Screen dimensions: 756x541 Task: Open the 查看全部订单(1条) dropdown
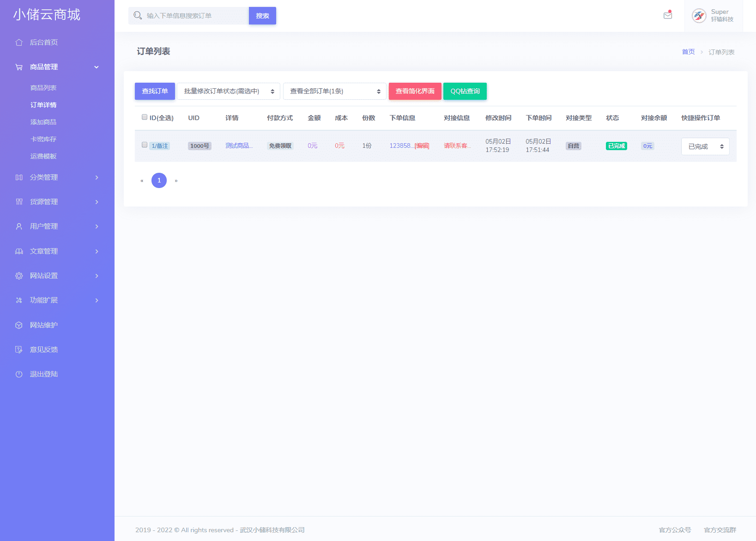pyautogui.click(x=335, y=91)
